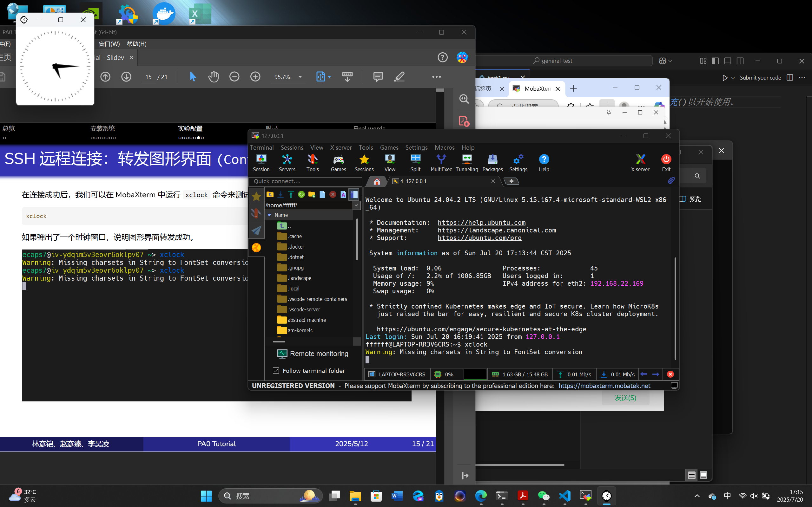Collapse the Name column sort arrow
This screenshot has width=812, height=507.
(269, 215)
